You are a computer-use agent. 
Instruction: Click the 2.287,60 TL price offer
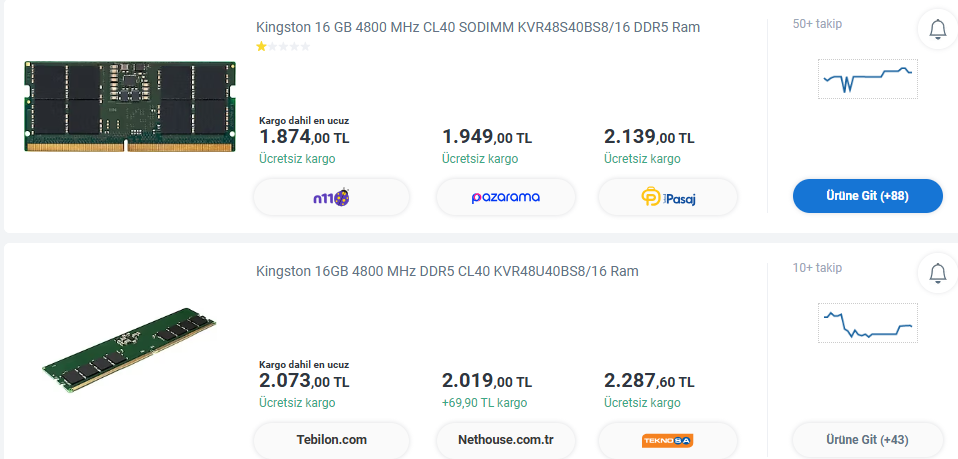[x=649, y=381]
